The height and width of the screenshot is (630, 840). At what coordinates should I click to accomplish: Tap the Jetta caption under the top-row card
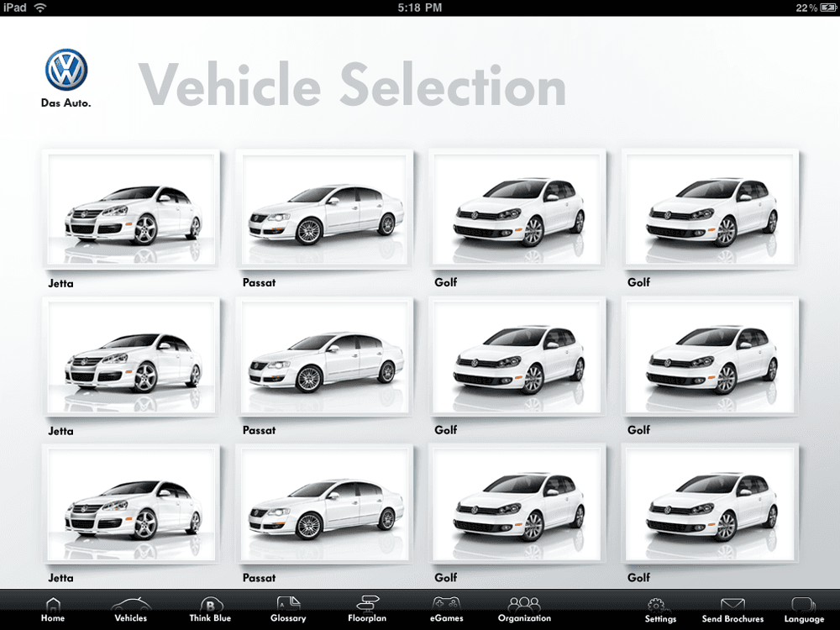60,283
